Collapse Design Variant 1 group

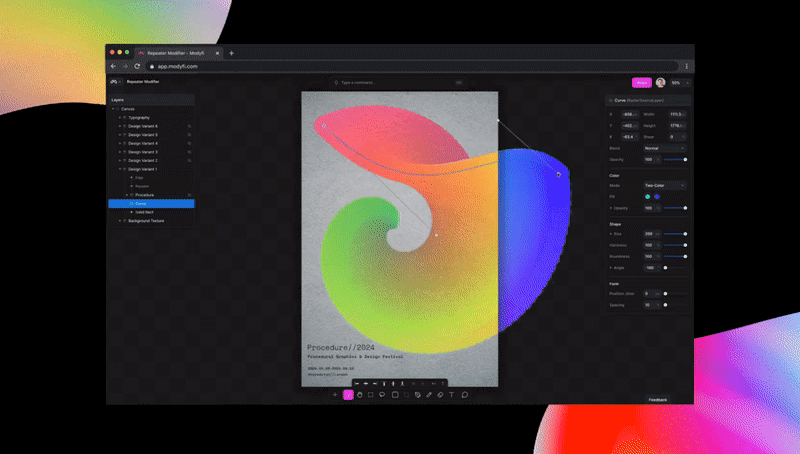click(x=120, y=169)
